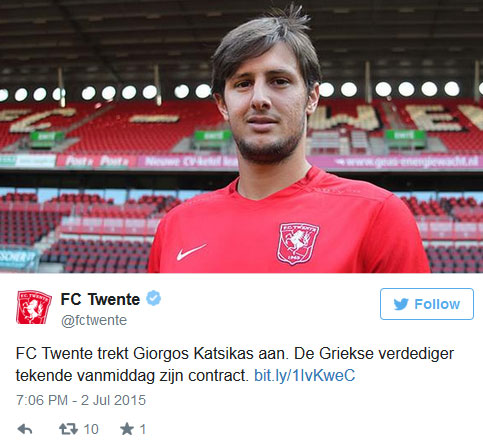Click the @fctwente handle
483x440 pixels.
(94, 320)
